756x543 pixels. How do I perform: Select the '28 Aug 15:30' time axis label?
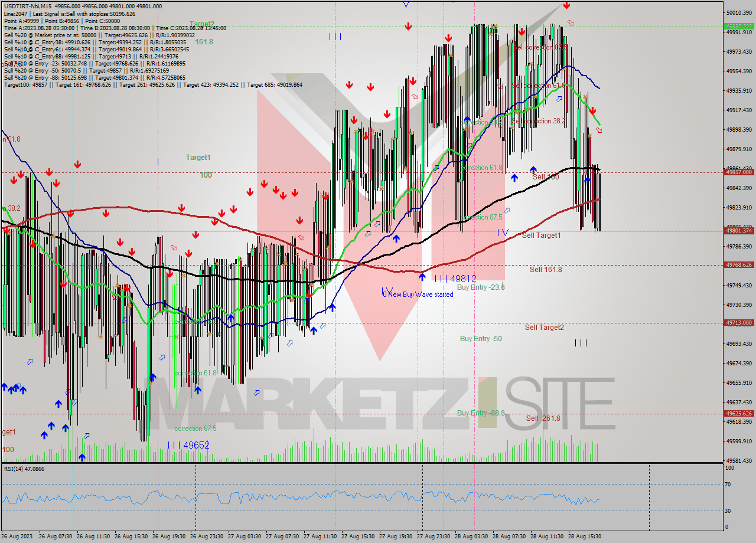pos(585,537)
